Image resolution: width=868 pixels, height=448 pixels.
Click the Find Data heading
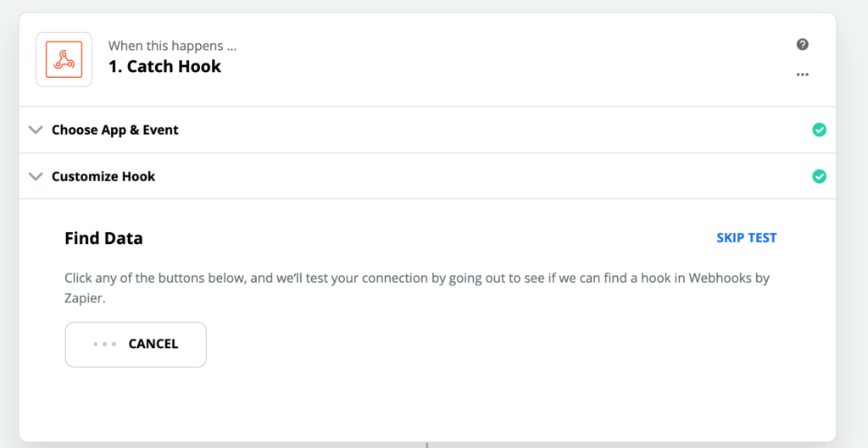[x=103, y=238]
